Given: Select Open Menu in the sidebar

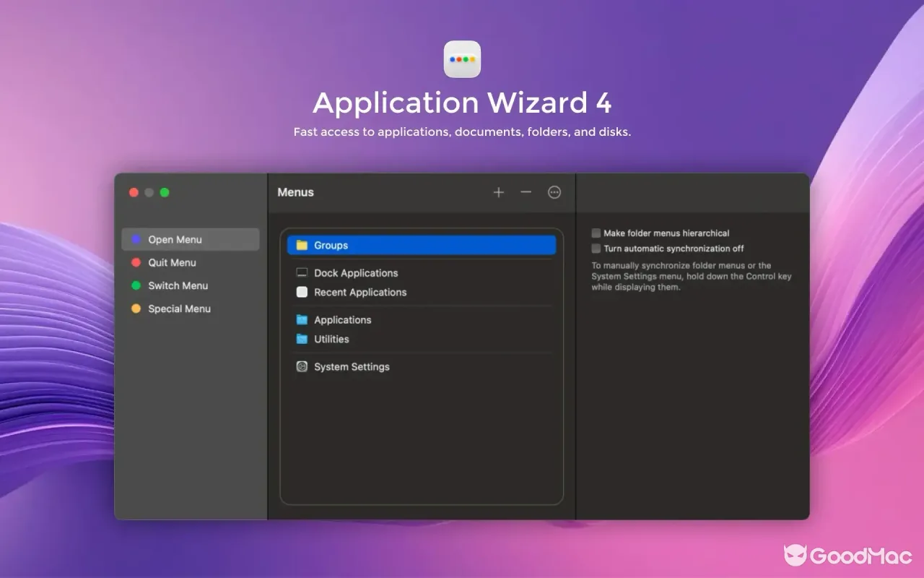Looking at the screenshot, I should click(x=191, y=240).
